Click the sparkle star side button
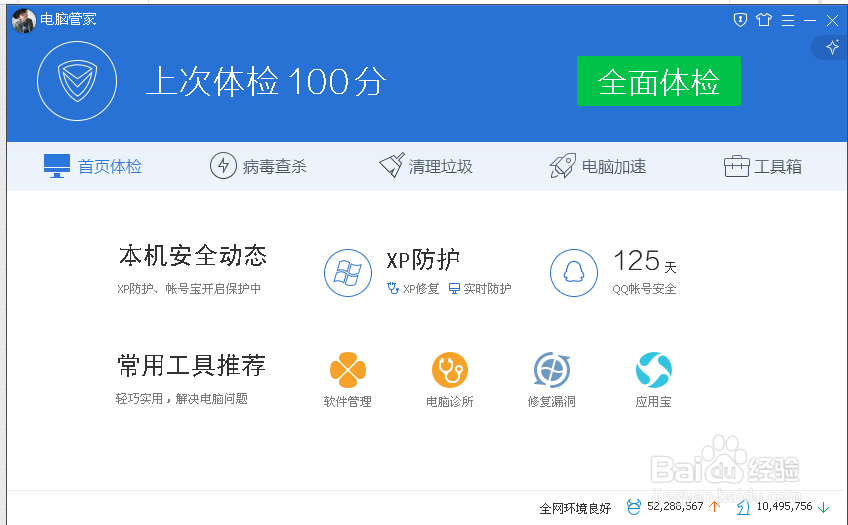This screenshot has width=848, height=525. (832, 47)
